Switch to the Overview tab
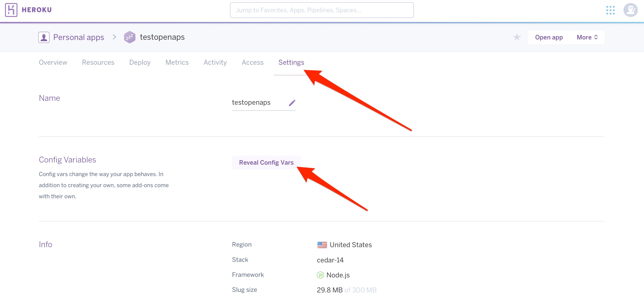Viewport: 644px width, 306px height. (53, 62)
